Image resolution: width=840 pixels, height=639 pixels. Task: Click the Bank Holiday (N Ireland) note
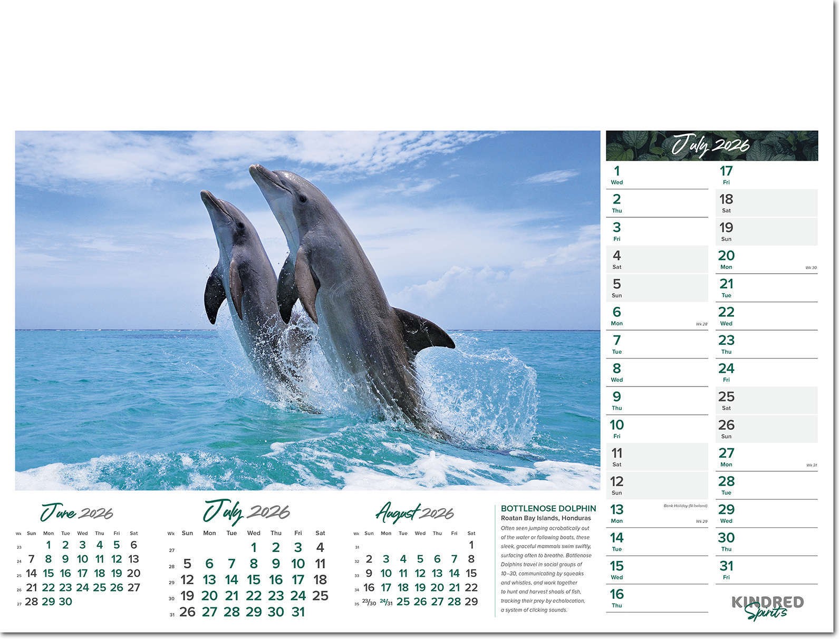(x=685, y=506)
